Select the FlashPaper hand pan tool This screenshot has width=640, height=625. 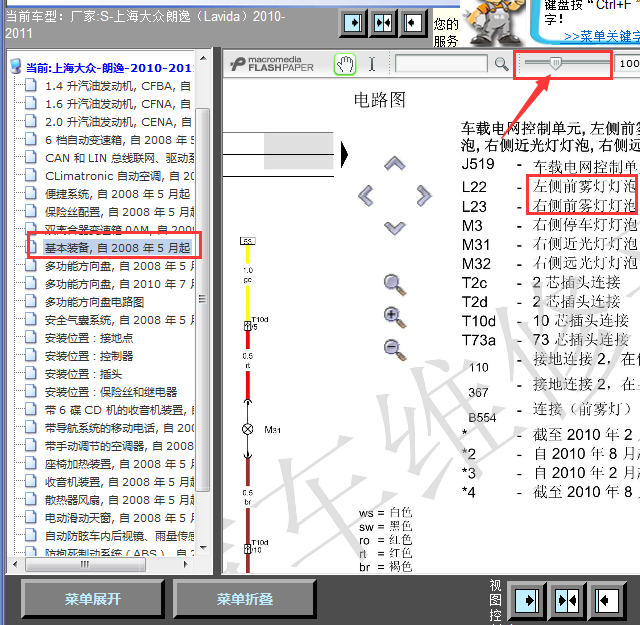(x=345, y=65)
